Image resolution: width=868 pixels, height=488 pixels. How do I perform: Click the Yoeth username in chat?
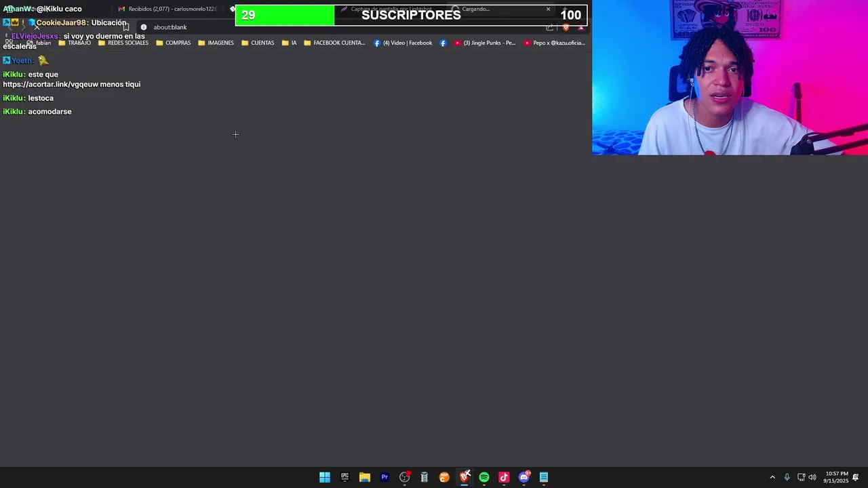coord(22,61)
